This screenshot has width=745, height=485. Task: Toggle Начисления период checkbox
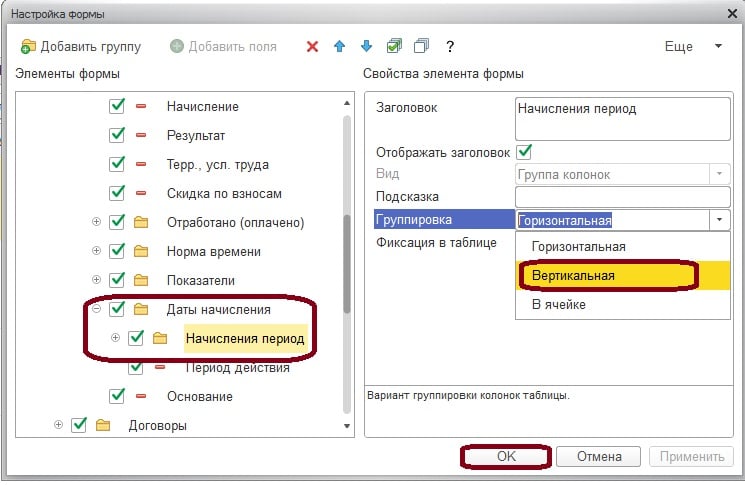[136, 337]
